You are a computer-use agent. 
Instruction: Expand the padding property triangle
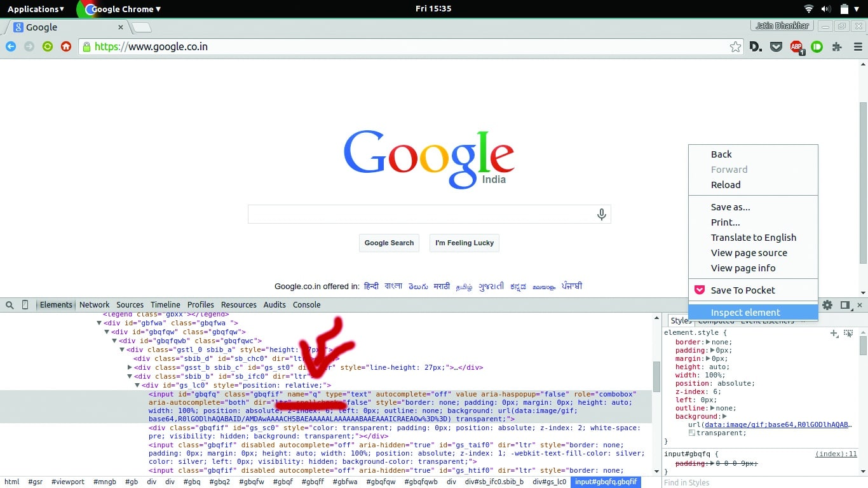712,350
